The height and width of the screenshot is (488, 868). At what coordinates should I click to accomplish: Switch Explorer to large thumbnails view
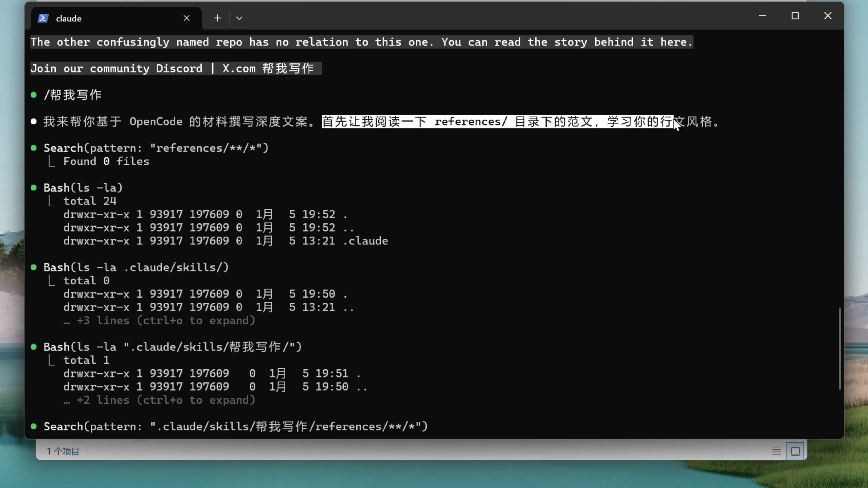795,451
